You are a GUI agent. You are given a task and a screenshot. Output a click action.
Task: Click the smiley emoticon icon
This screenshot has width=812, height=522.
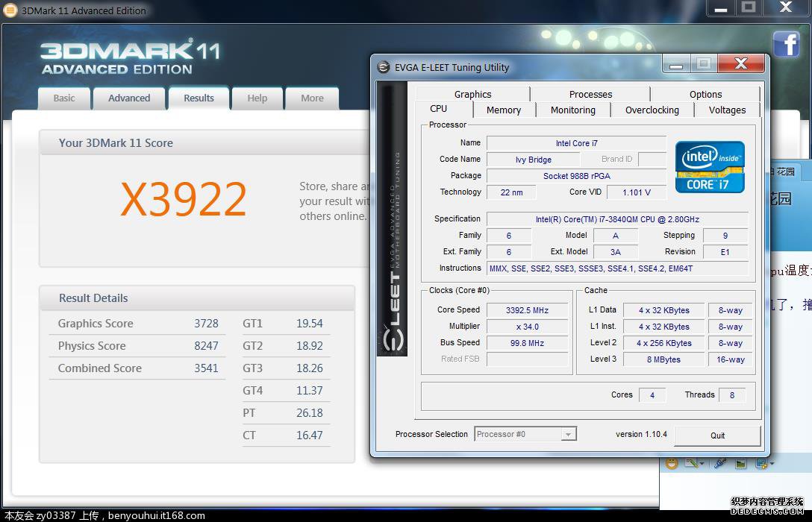tap(672, 464)
